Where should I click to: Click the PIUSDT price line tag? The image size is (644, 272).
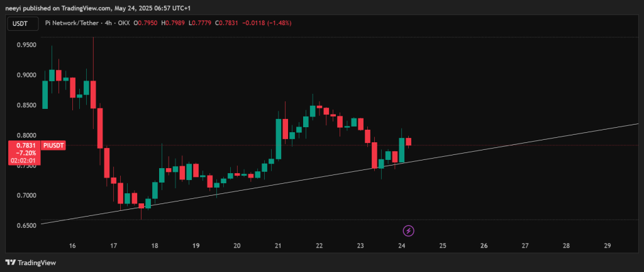(53, 145)
